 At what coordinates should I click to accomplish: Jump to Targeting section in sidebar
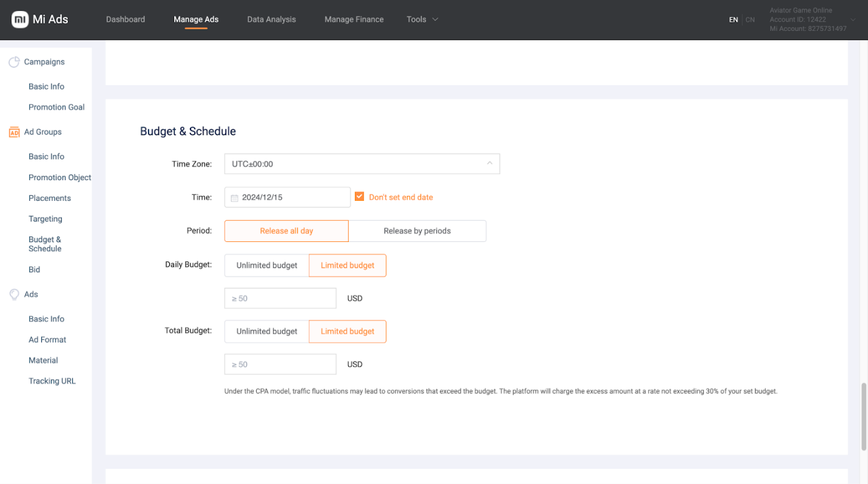point(45,219)
